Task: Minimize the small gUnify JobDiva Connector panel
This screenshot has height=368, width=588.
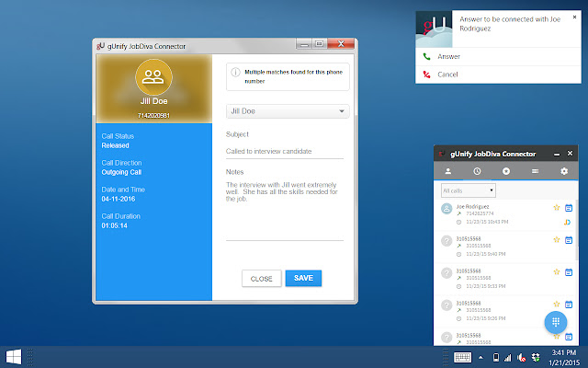Action: (557, 154)
